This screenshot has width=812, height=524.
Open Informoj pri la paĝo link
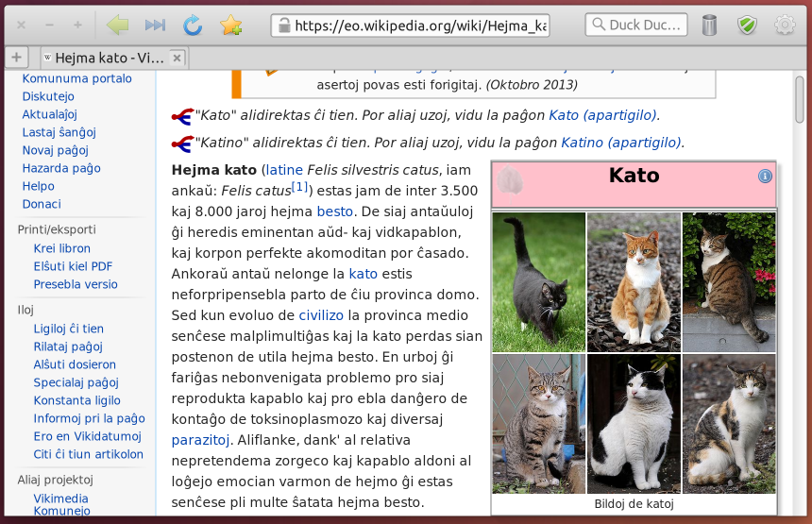pyautogui.click(x=89, y=418)
